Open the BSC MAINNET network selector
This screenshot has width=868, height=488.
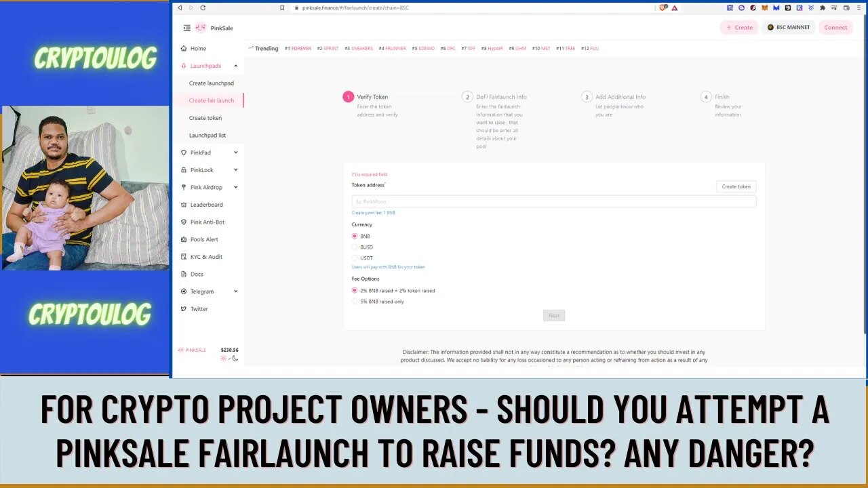[789, 27]
